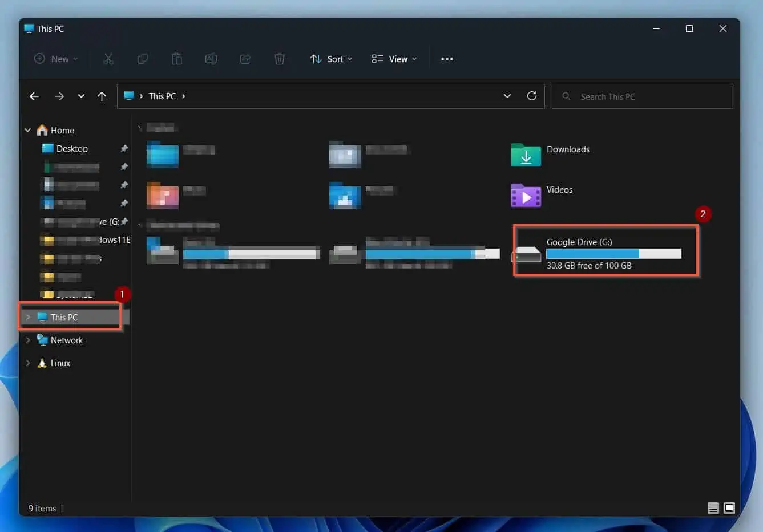Go up one level with up arrow
The width and height of the screenshot is (763, 532).
pos(102,96)
